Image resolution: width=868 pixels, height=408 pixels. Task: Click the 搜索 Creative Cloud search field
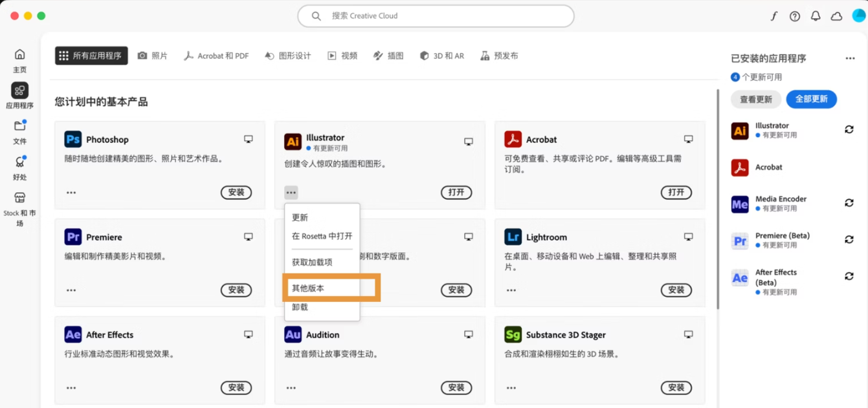click(x=436, y=16)
